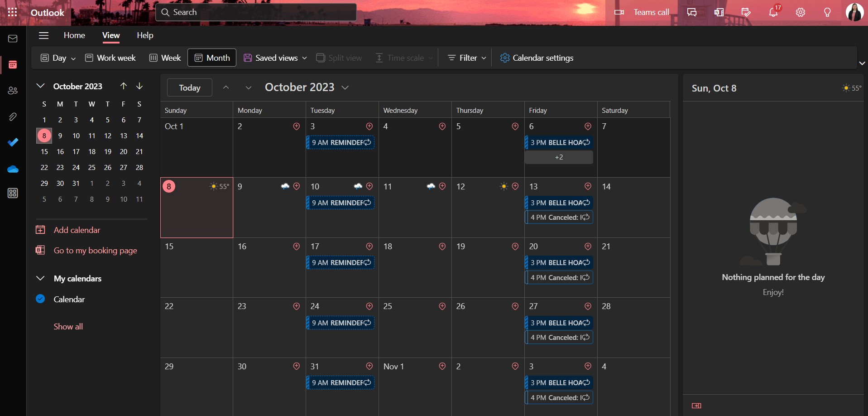Toggle the hamburger navigation pane button
This screenshot has height=416, width=868.
pyautogui.click(x=43, y=35)
